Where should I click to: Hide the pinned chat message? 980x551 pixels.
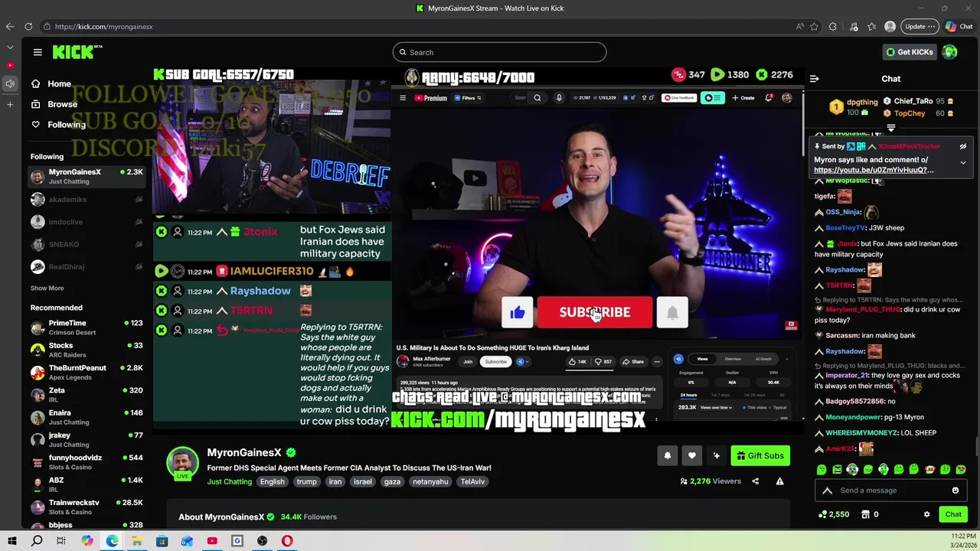[963, 146]
